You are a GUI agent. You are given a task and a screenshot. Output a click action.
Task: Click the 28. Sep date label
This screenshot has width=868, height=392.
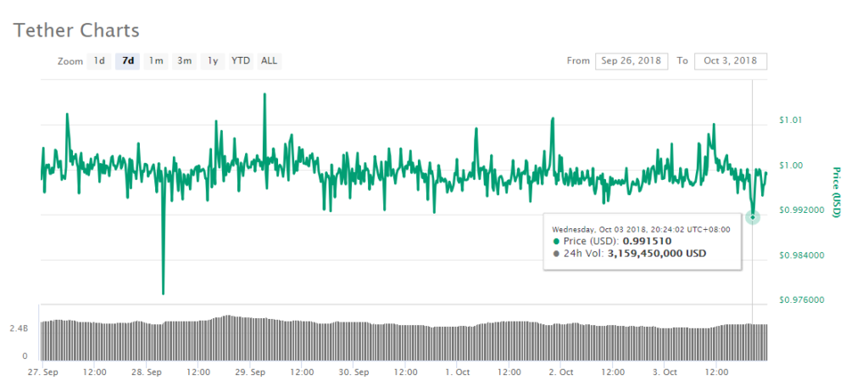click(x=146, y=372)
